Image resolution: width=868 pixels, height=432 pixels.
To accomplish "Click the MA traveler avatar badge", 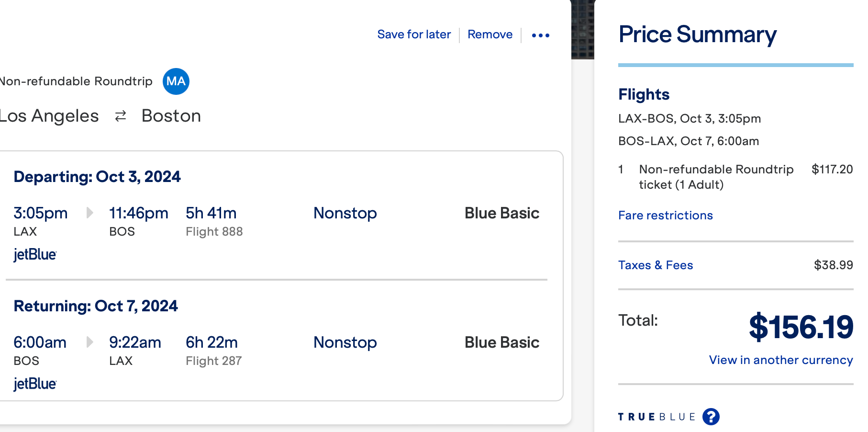I will pos(176,81).
